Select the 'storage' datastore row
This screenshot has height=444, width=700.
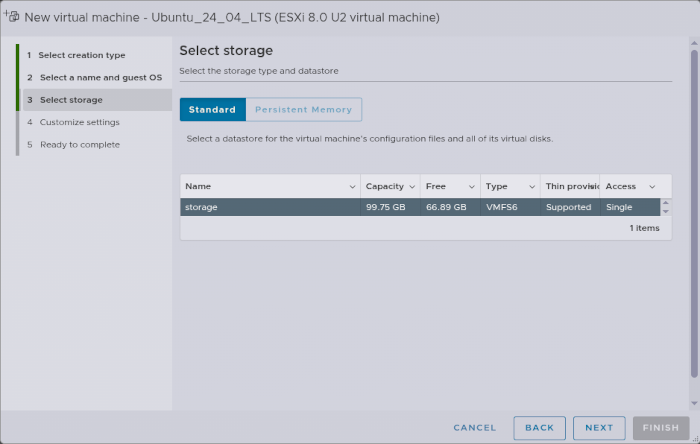(420, 207)
